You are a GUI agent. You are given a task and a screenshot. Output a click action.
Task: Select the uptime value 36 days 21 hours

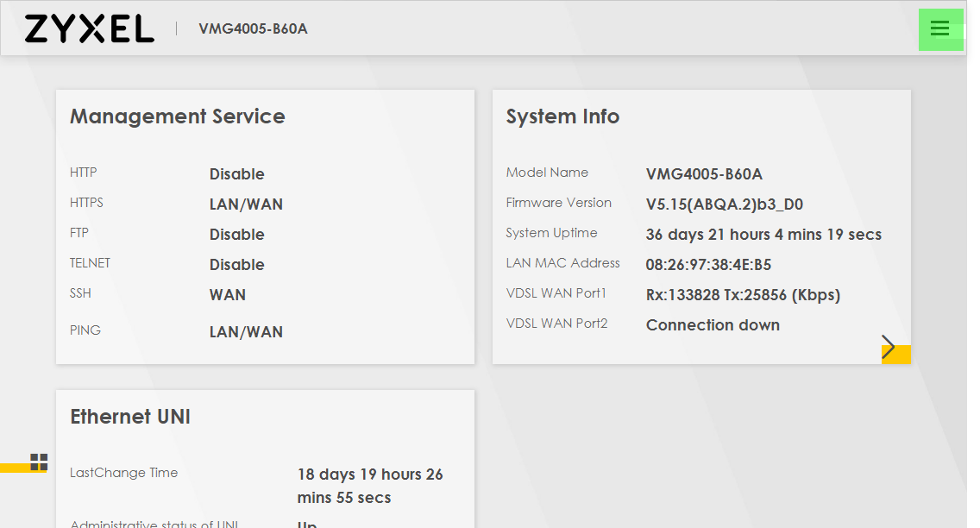[x=763, y=235]
